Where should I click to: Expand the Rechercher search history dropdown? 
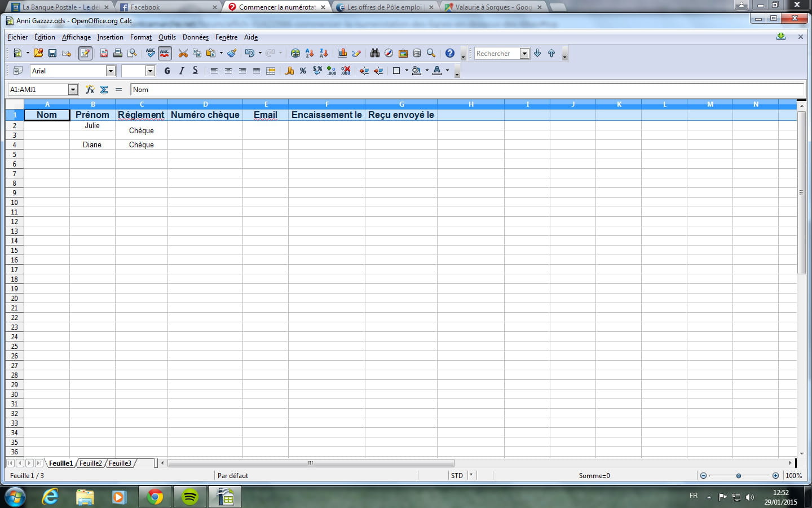click(x=524, y=53)
